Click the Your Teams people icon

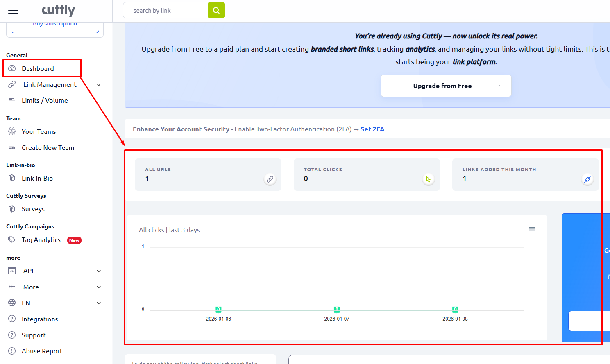pyautogui.click(x=12, y=131)
